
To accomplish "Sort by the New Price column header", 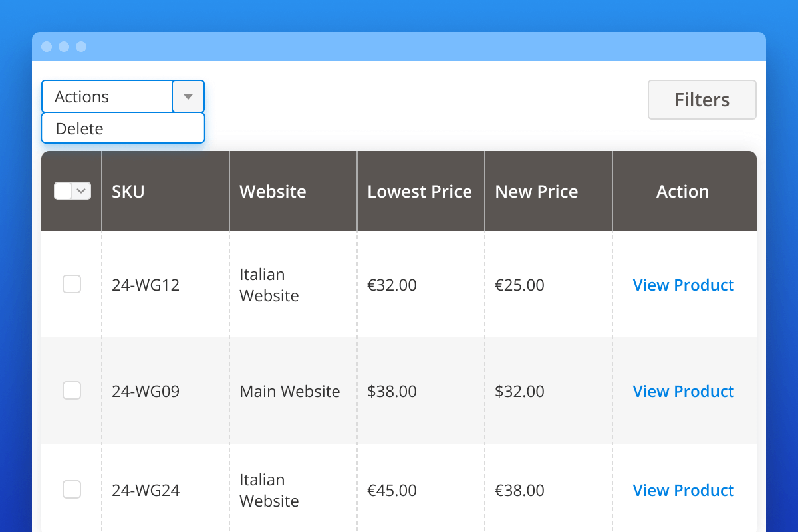I will tap(536, 191).
